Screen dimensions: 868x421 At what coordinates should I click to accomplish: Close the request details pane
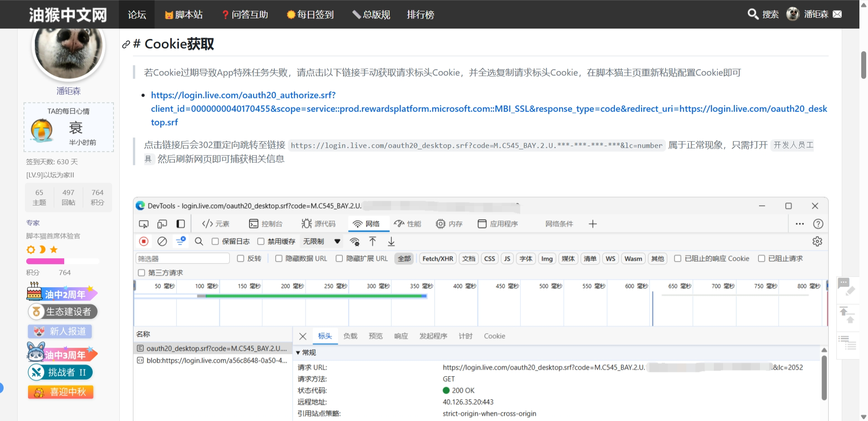coord(303,336)
